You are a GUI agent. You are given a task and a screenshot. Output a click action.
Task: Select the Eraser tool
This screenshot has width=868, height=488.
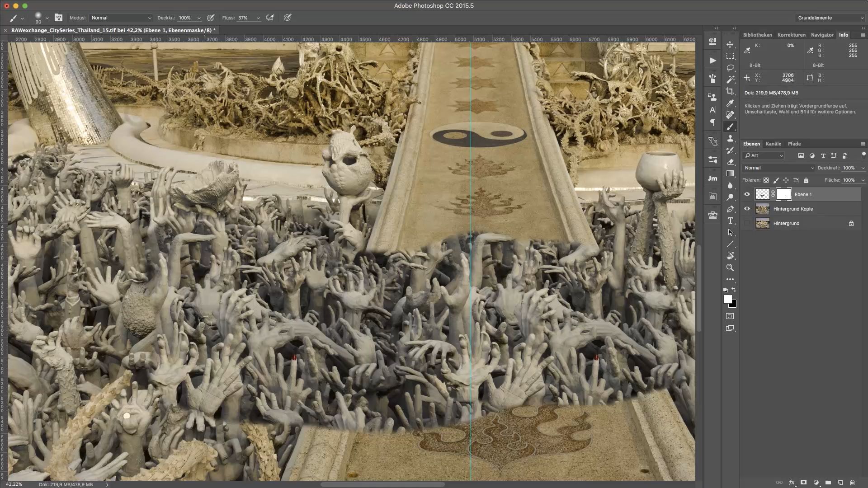coord(730,162)
